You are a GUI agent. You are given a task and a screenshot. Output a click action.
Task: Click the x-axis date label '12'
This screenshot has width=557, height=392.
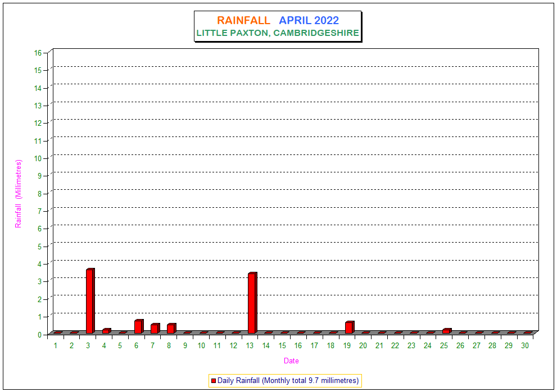point(233,346)
